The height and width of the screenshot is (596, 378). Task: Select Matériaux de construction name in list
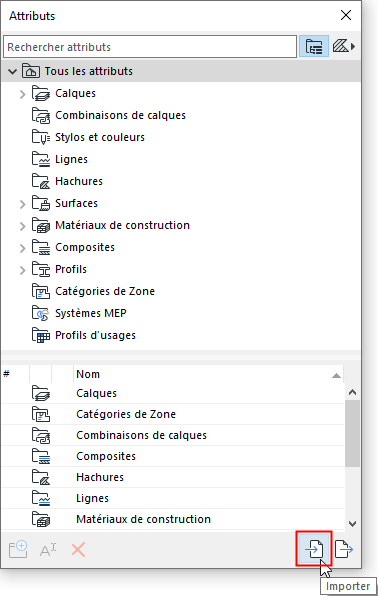point(143,519)
